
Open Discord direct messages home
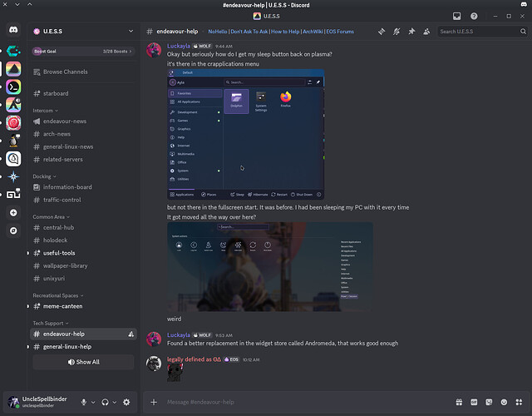13,31
